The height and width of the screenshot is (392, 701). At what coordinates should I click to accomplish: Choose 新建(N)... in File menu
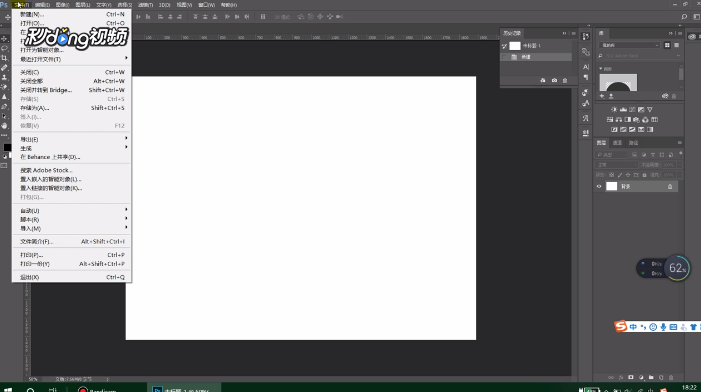[72, 14]
